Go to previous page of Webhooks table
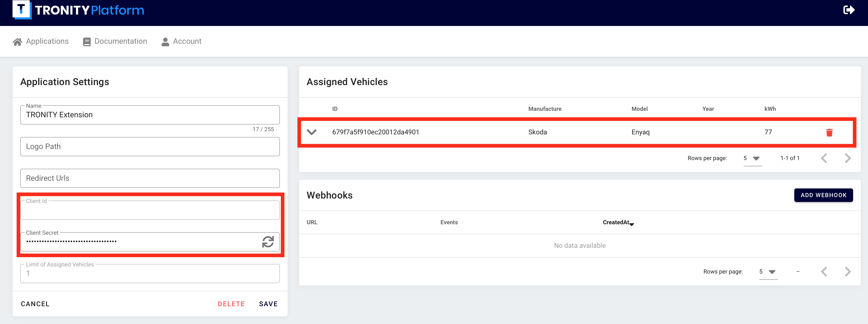This screenshot has height=324, width=868. click(x=824, y=272)
